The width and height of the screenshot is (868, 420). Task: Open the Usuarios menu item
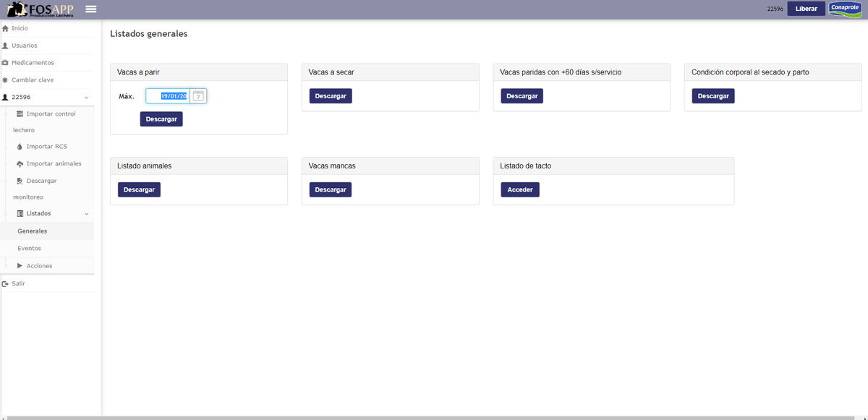(47, 46)
